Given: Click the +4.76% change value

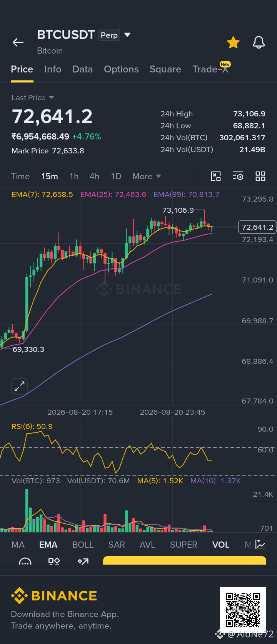Looking at the screenshot, I should (87, 137).
